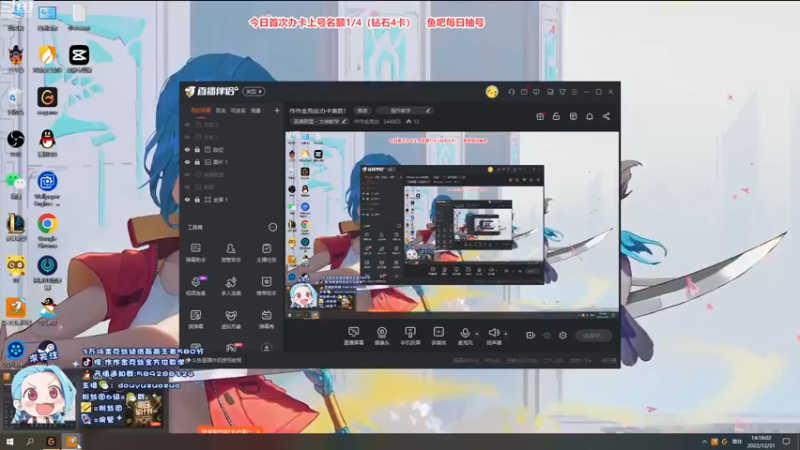The width and height of the screenshot is (800, 450).
Task: Open the 读弹幕 read-danmaku tool
Action: (x=195, y=319)
